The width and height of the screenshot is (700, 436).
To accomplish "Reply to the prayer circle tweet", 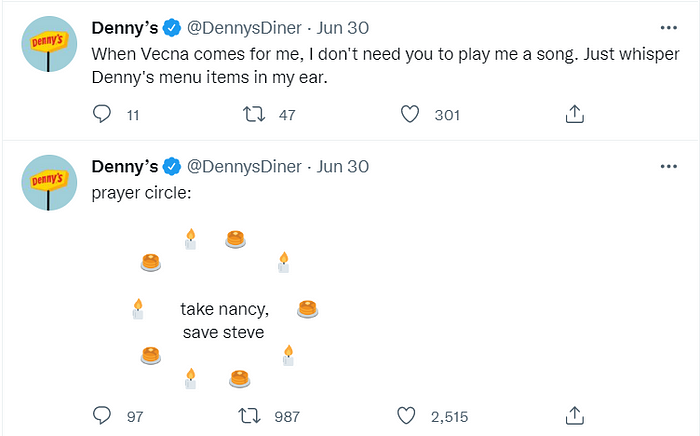I will point(102,415).
